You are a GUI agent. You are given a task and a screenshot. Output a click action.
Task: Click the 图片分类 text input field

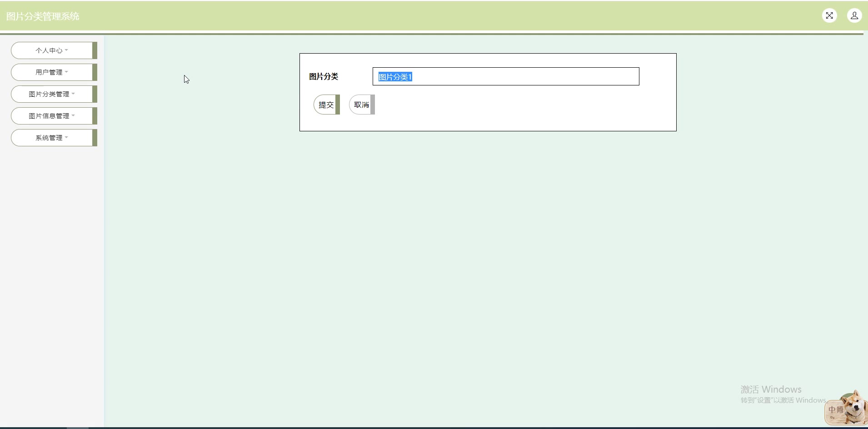point(506,76)
